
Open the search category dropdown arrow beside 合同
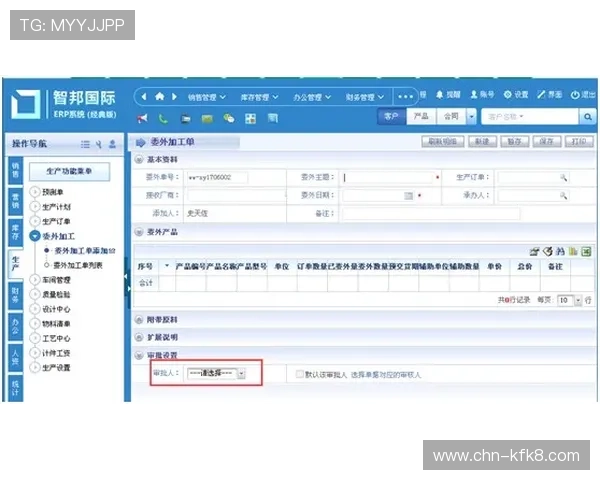471,116
